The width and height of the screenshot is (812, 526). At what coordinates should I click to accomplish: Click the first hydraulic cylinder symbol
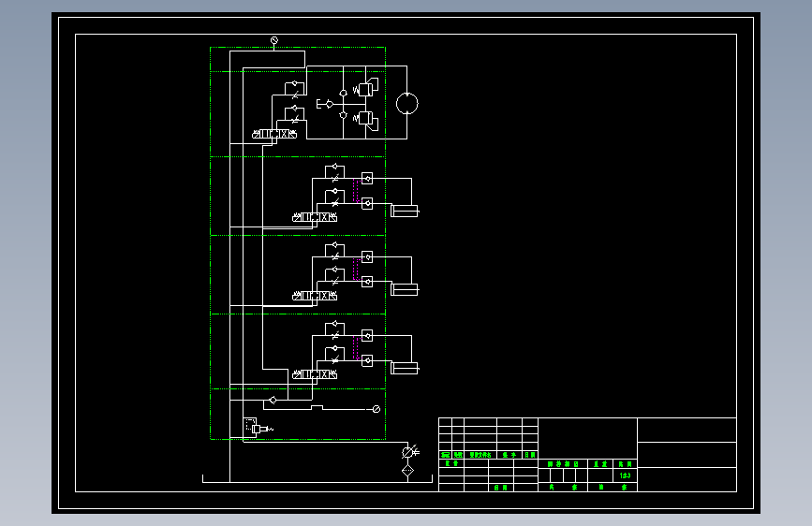coord(405,211)
